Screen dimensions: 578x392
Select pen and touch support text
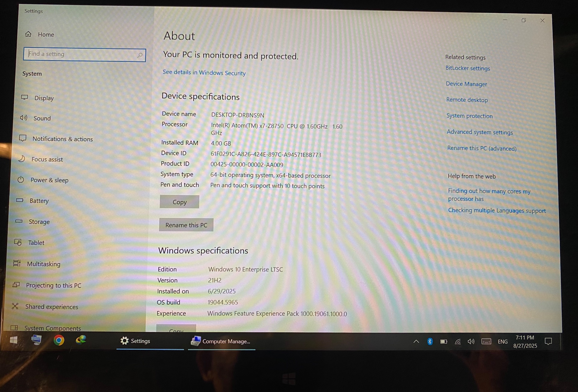(267, 186)
